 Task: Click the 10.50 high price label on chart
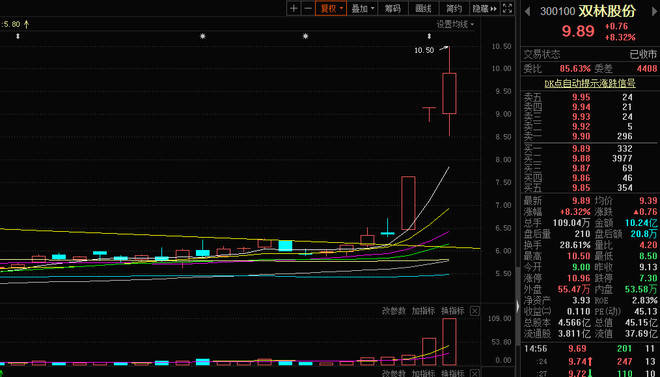tap(424, 50)
